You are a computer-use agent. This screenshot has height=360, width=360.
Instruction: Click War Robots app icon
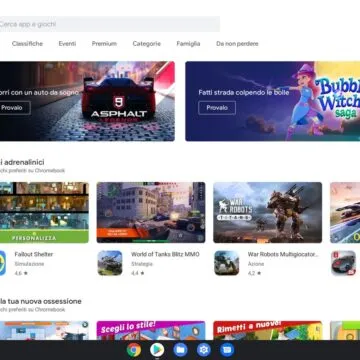227,263
